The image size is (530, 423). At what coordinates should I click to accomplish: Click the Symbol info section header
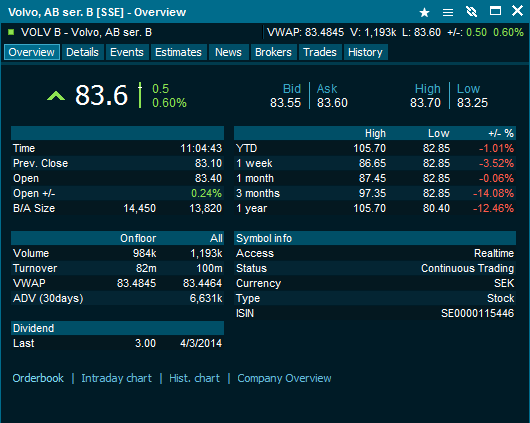coord(375,238)
